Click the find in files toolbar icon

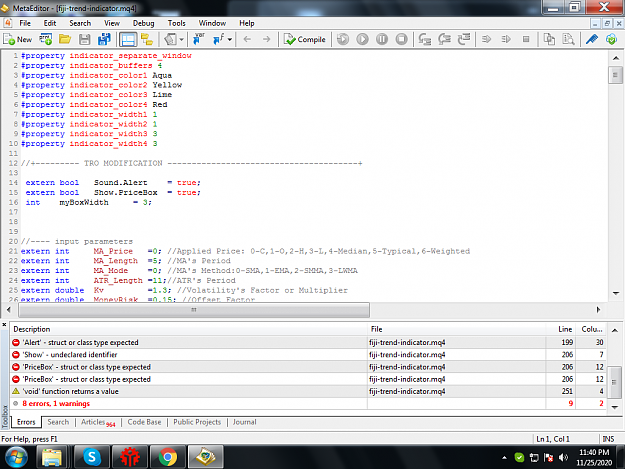[568, 39]
